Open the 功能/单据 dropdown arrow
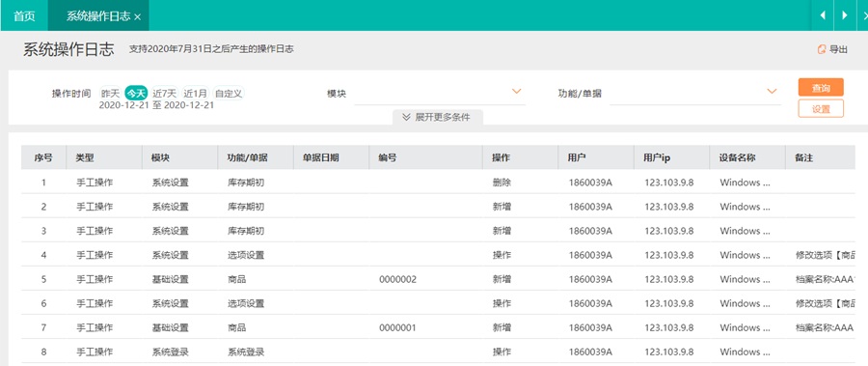The image size is (868, 366). tap(772, 92)
